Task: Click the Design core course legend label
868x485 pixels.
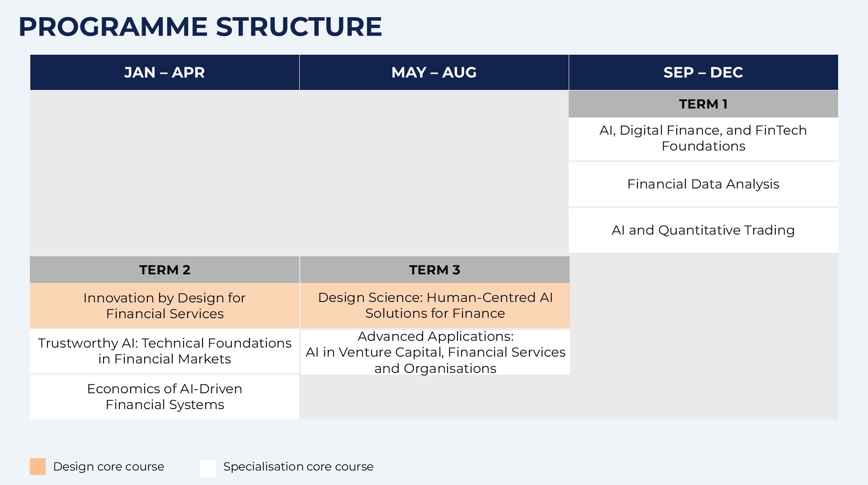Action: click(x=108, y=466)
